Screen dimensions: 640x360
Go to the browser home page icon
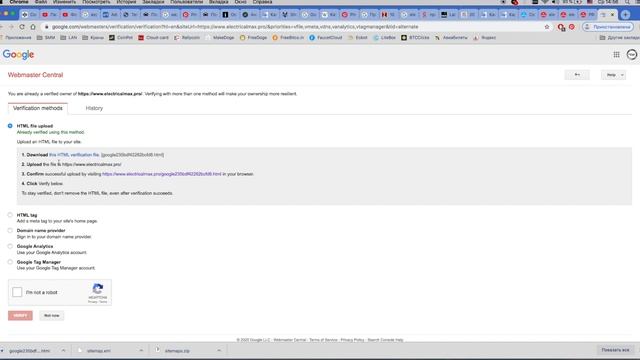(33, 27)
